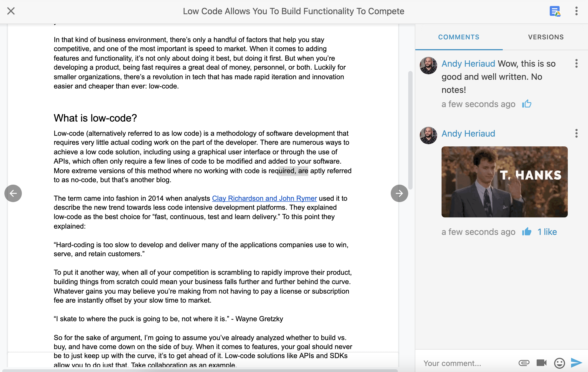The height and width of the screenshot is (372, 588).
Task: Click the document's vertical scrollbar
Action: click(x=410, y=131)
